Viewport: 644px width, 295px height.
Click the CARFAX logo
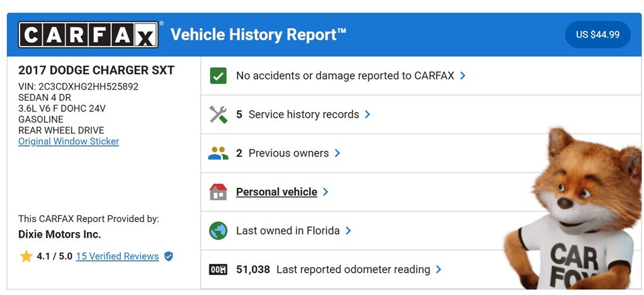(88, 35)
